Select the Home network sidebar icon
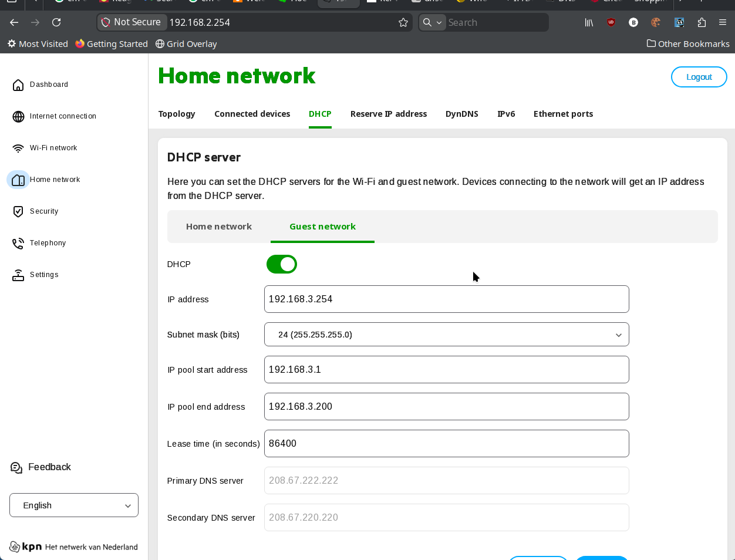735x560 pixels. (18, 180)
